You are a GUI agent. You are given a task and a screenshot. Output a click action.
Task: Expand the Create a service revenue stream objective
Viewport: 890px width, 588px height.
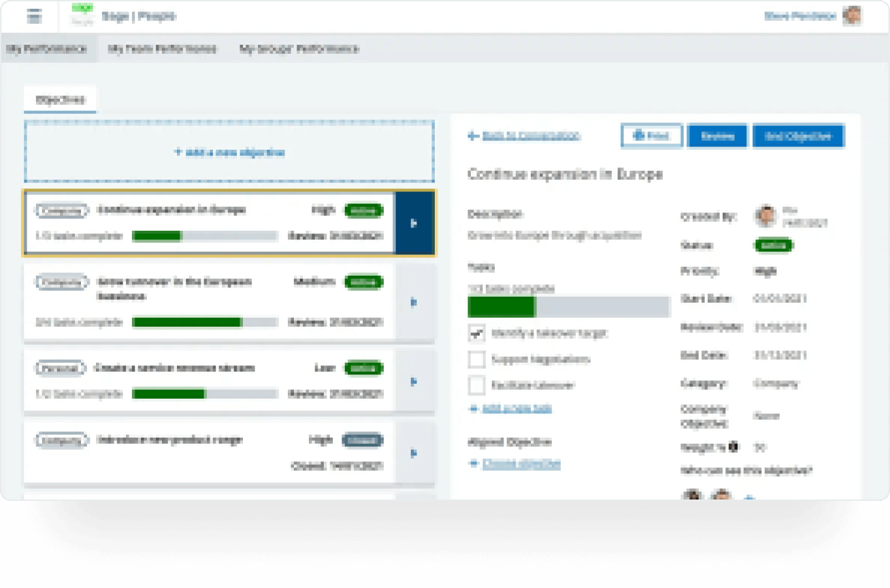pyautogui.click(x=414, y=382)
